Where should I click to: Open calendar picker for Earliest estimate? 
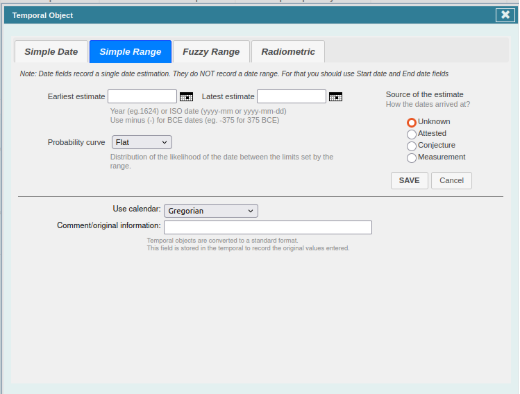tap(186, 97)
